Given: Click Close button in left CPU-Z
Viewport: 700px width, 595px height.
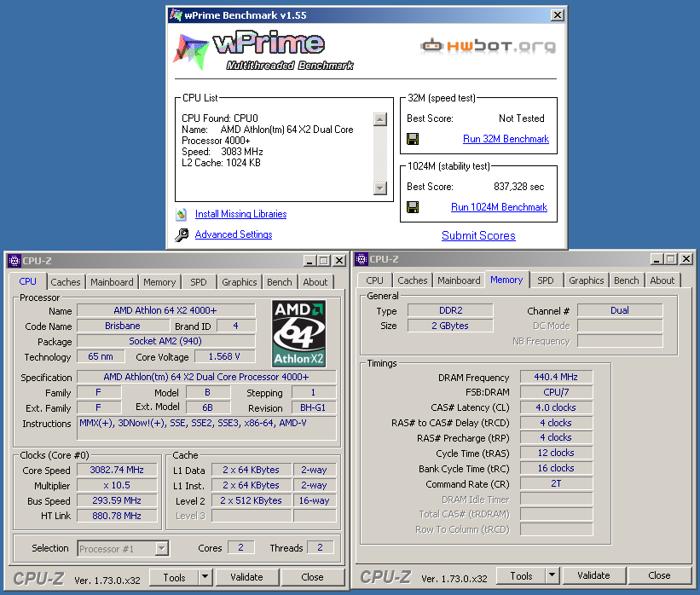Looking at the screenshot, I should coord(313,577).
